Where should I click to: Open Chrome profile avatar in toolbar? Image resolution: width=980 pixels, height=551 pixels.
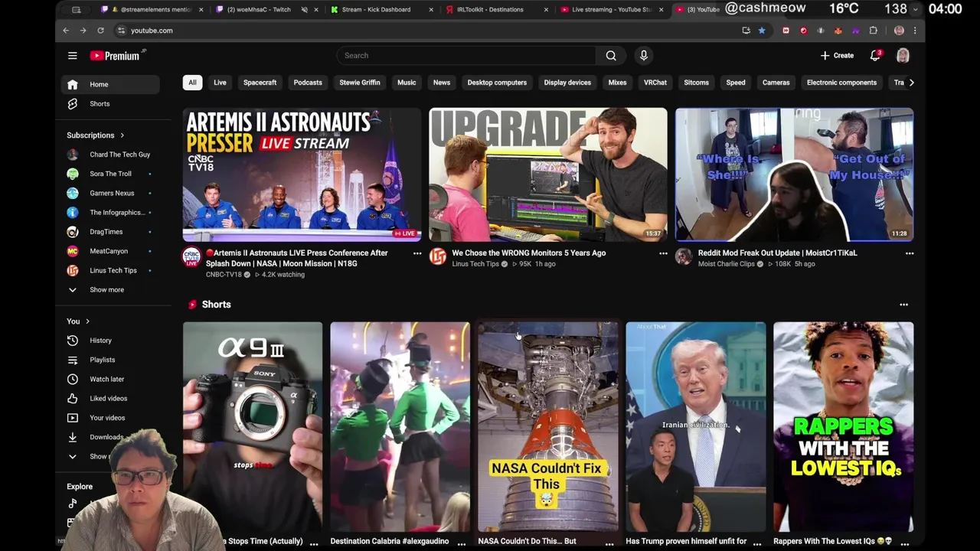(x=899, y=31)
